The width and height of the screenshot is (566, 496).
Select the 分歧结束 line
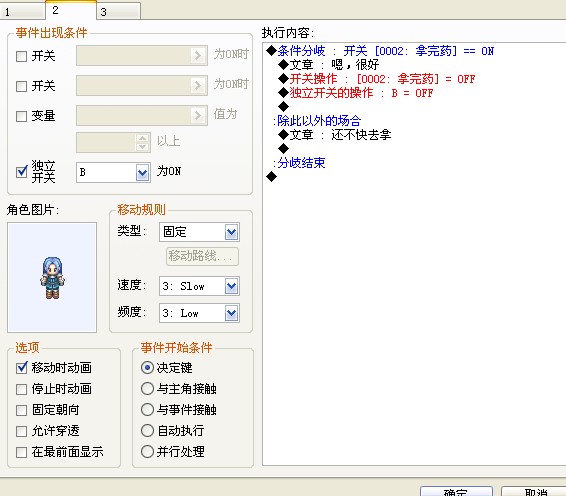(299, 163)
